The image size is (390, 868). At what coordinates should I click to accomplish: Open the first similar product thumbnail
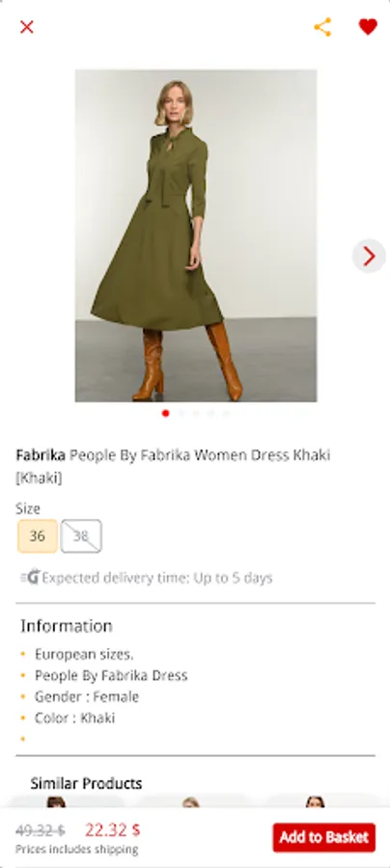tap(66, 801)
